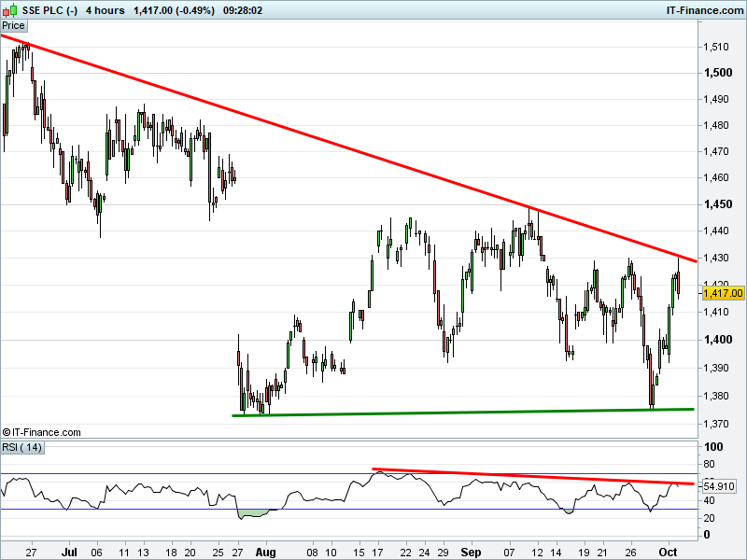Click the RSI ( 14) indicator label
This screenshot has height=560, width=747.
coord(21,447)
